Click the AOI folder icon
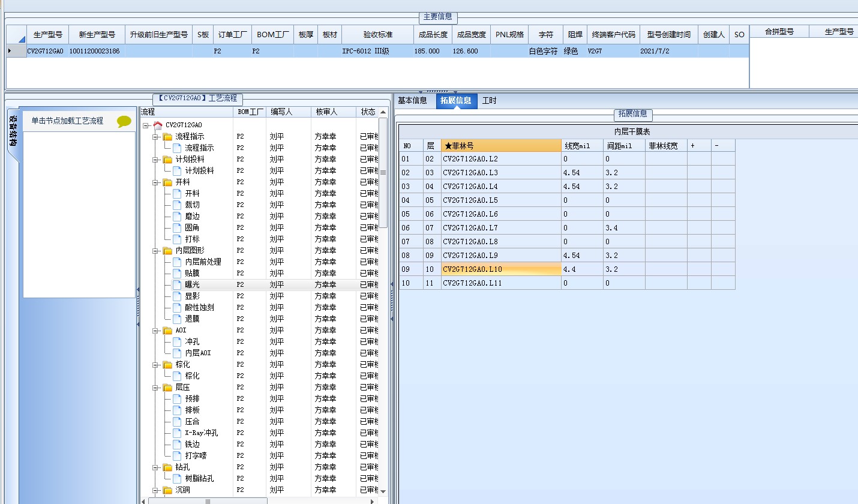The width and height of the screenshot is (858, 504). click(x=167, y=331)
